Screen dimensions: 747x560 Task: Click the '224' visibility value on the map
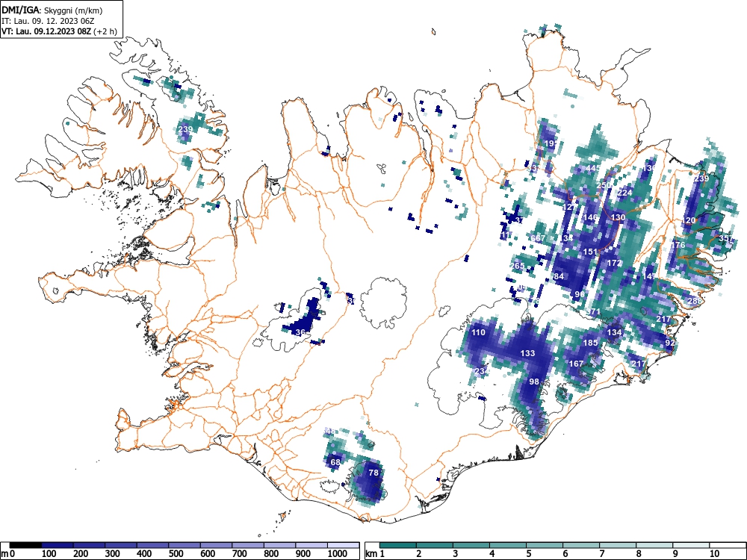pyautogui.click(x=624, y=193)
